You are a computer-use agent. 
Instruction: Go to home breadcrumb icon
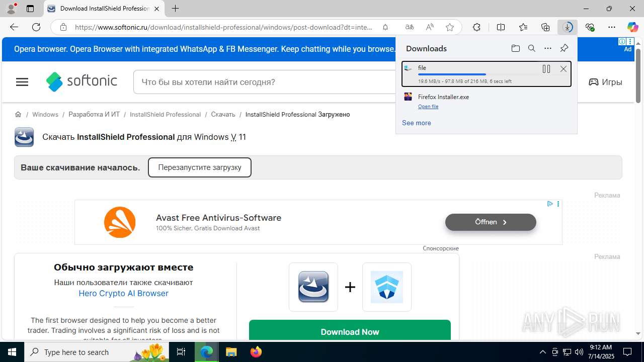point(18,114)
